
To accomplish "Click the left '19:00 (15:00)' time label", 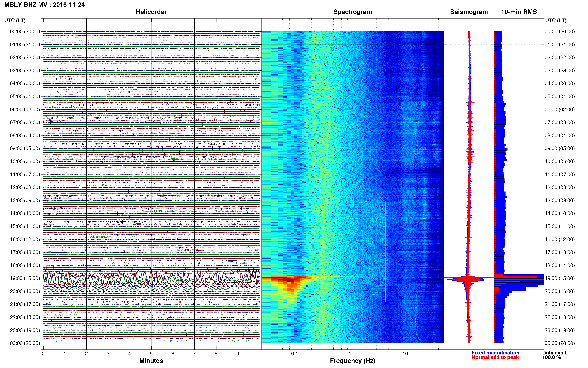I will 25,278.
